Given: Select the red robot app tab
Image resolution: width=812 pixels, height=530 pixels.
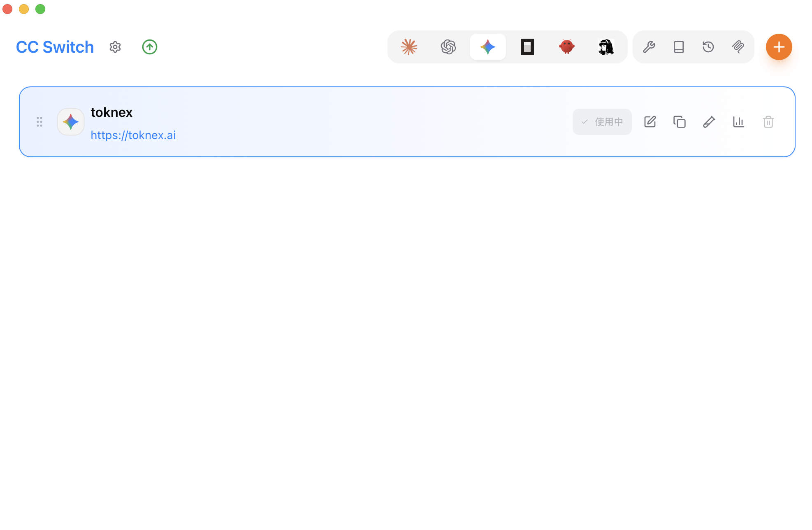Looking at the screenshot, I should (567, 47).
